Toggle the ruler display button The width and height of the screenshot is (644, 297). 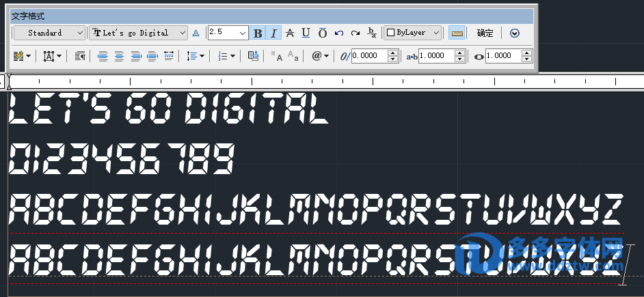click(457, 33)
